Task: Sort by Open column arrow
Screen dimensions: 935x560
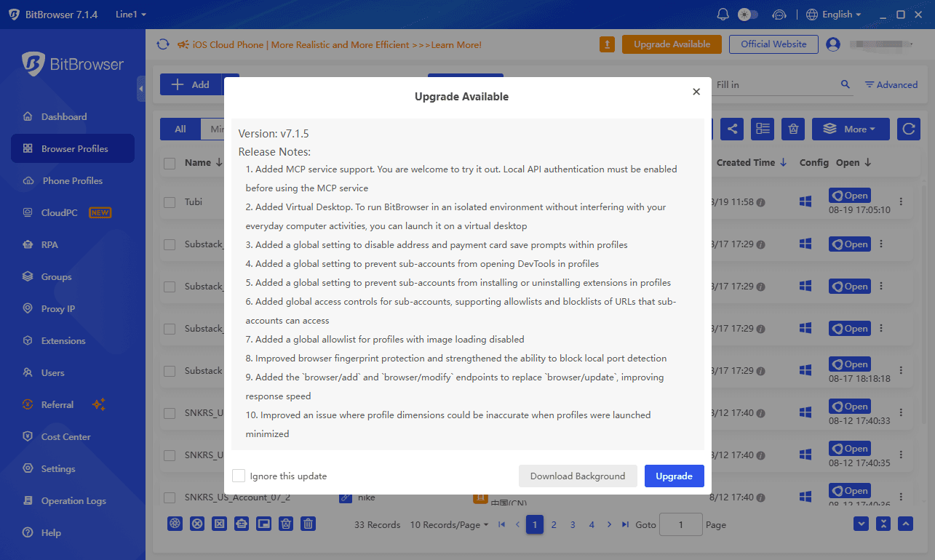Action: click(x=868, y=163)
